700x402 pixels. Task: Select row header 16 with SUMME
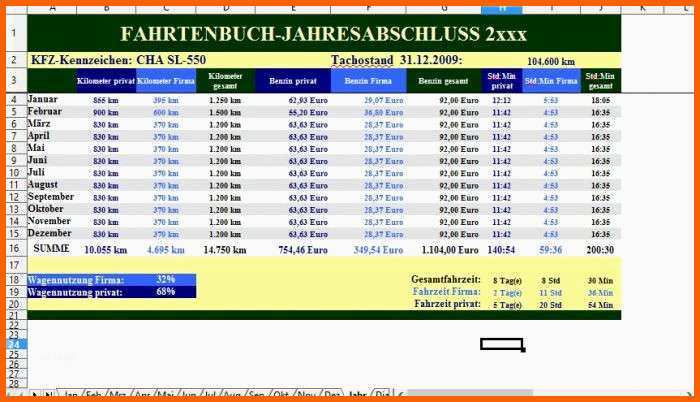pyautogui.click(x=14, y=249)
